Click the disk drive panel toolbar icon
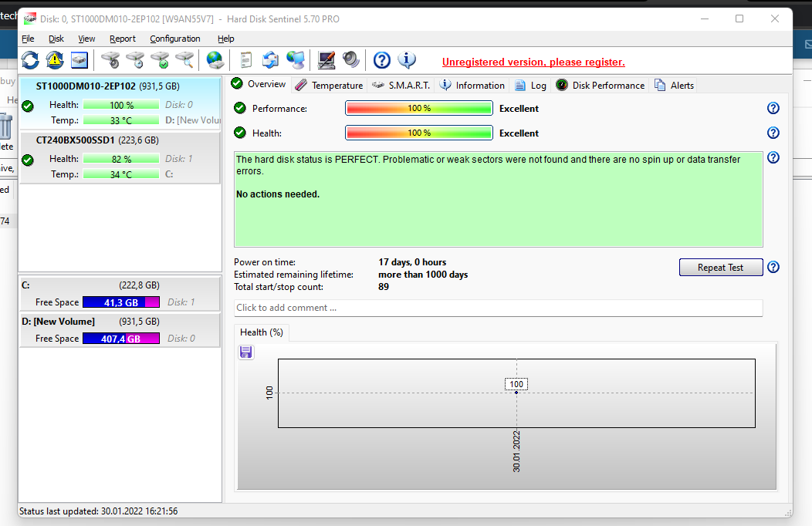 tap(80, 60)
